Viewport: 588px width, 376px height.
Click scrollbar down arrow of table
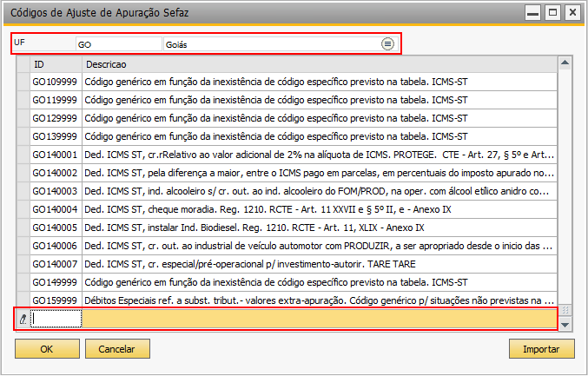(565, 325)
